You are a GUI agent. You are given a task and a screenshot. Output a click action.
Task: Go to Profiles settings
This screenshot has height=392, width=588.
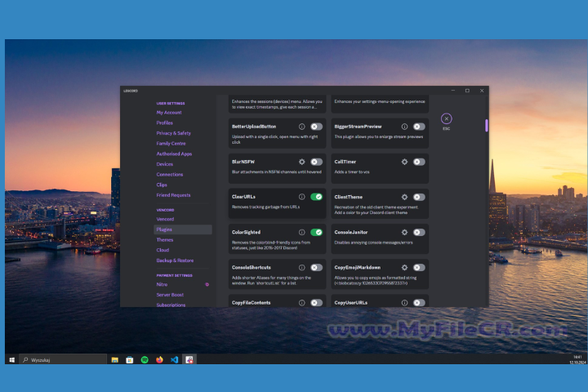[165, 122]
